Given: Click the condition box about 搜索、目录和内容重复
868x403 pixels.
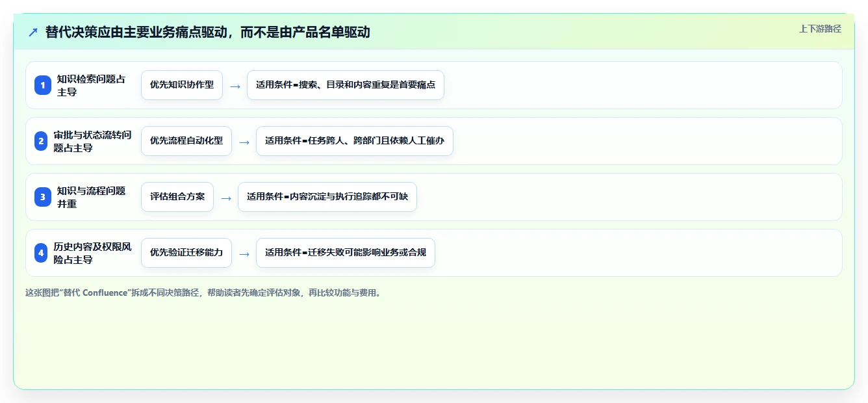Looking at the screenshot, I should [346, 85].
